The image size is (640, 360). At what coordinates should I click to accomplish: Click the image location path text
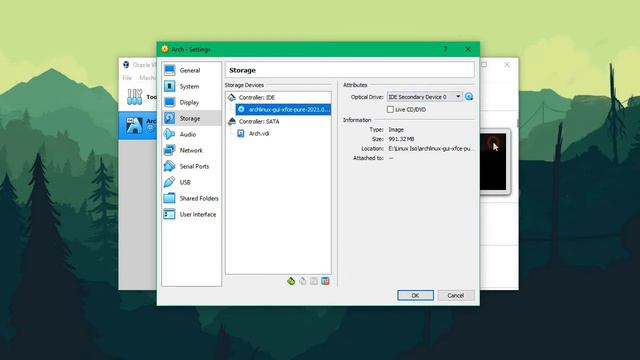click(431, 149)
